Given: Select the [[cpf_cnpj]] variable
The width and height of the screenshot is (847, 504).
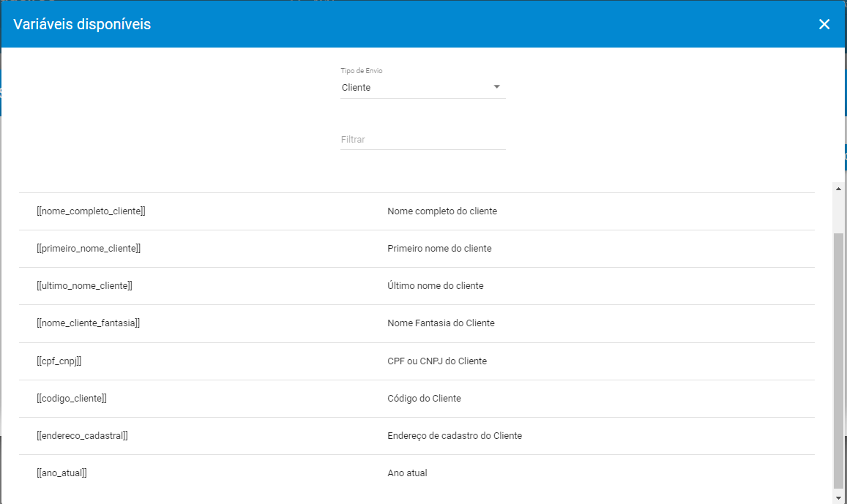Looking at the screenshot, I should 59,361.
